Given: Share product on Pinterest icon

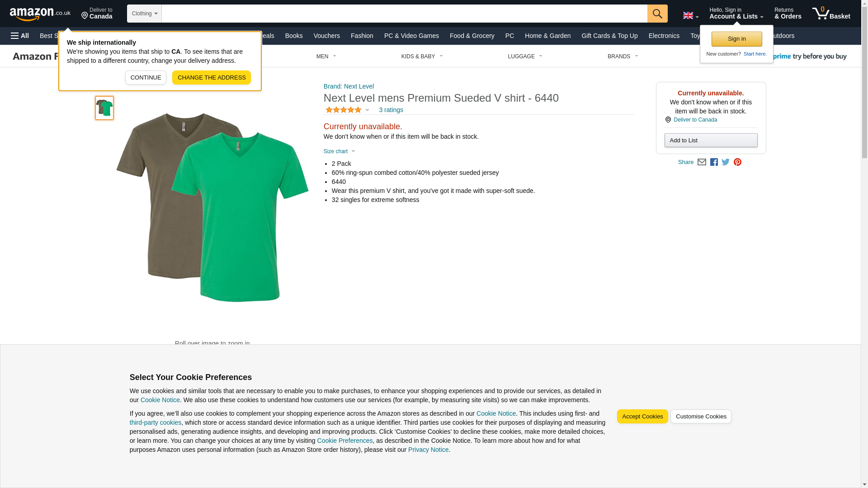Looking at the screenshot, I should [x=737, y=162].
